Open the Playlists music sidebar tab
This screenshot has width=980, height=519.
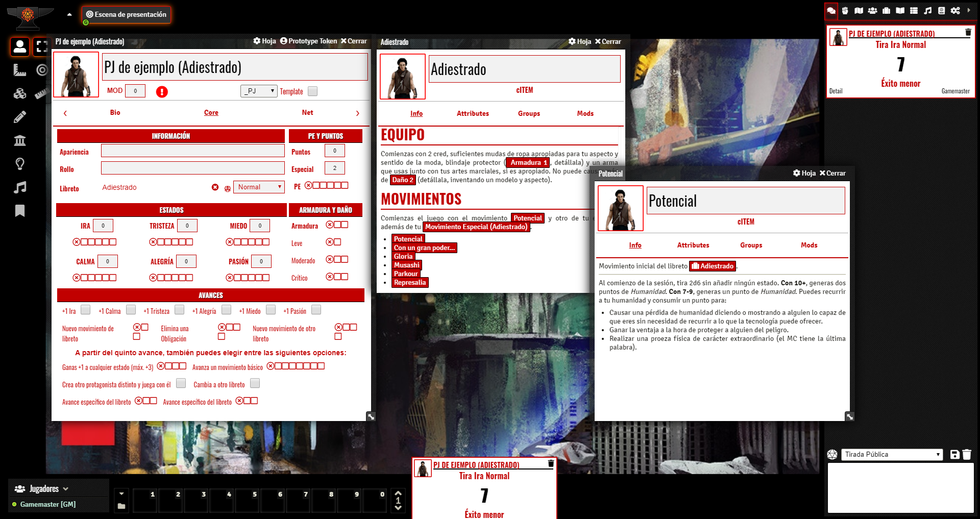tap(928, 10)
